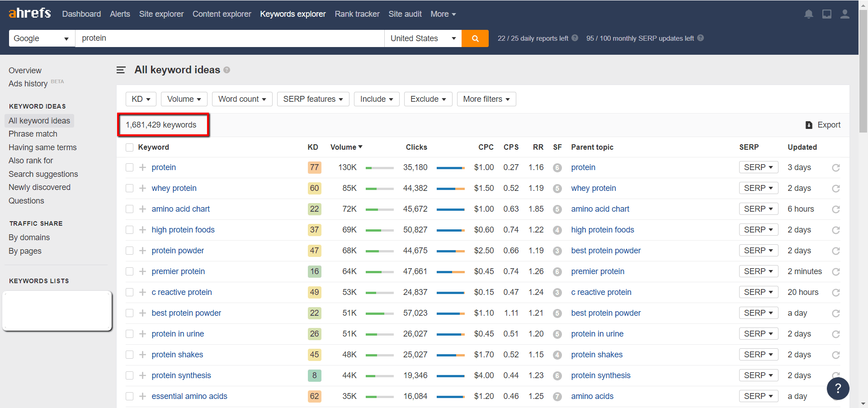Open parent topic 'amino acids'
Image resolution: width=868 pixels, height=408 pixels.
tap(592, 396)
